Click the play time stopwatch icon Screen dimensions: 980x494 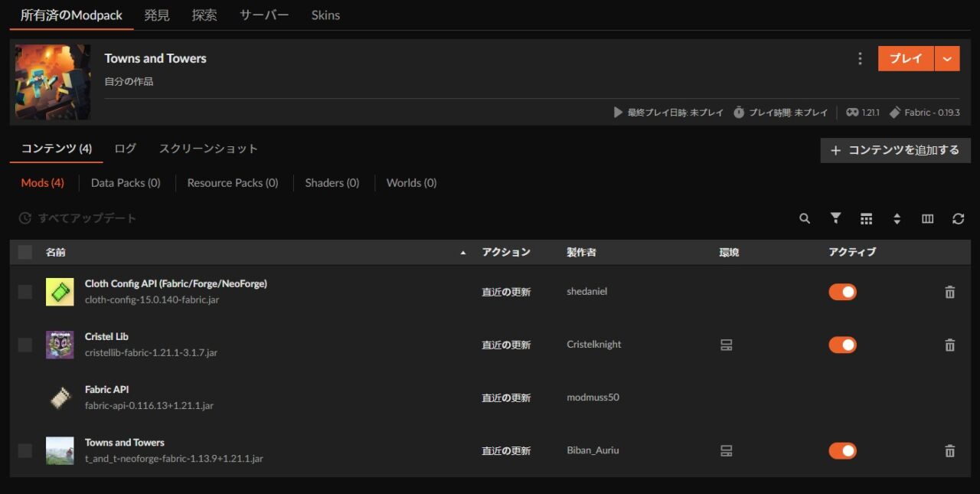point(739,113)
